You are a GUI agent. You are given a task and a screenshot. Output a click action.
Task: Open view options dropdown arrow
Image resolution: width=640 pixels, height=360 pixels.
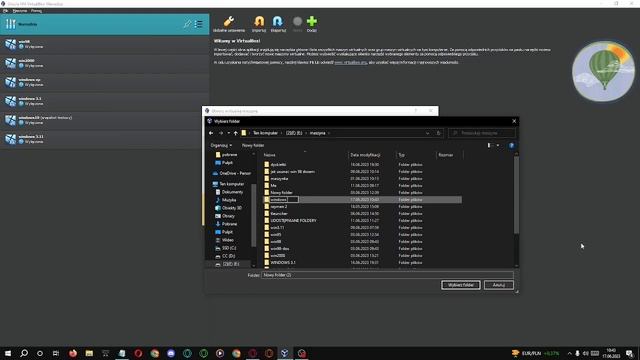click(498, 145)
